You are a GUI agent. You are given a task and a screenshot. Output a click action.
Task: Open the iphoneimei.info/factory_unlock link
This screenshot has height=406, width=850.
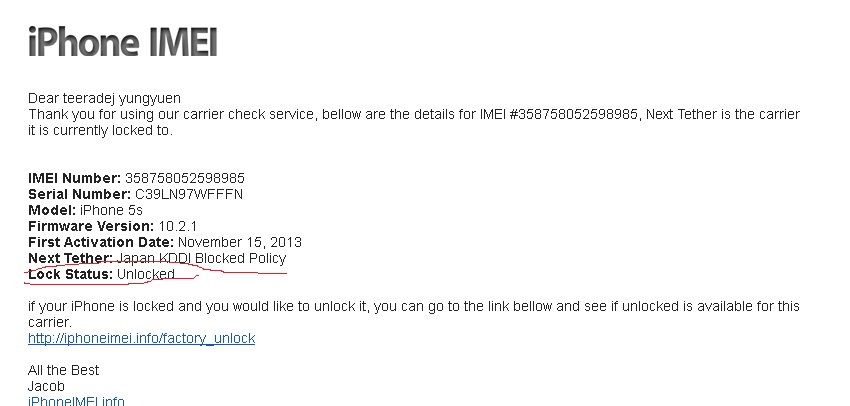(141, 338)
